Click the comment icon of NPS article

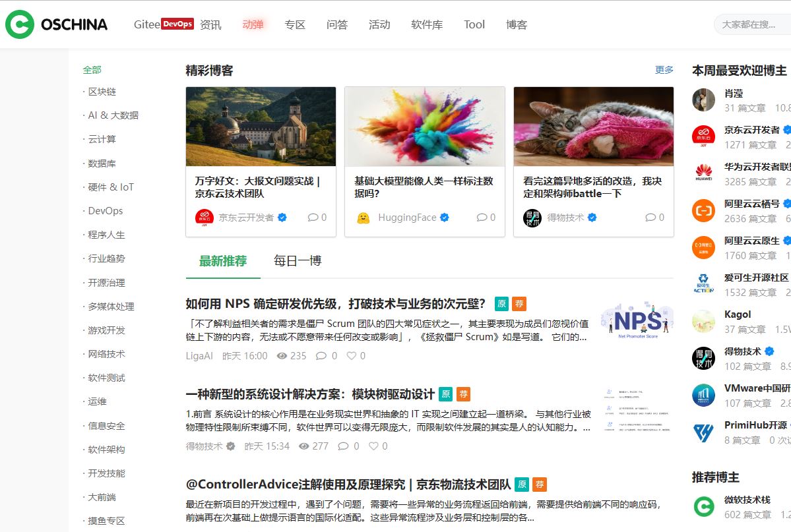pyautogui.click(x=321, y=356)
